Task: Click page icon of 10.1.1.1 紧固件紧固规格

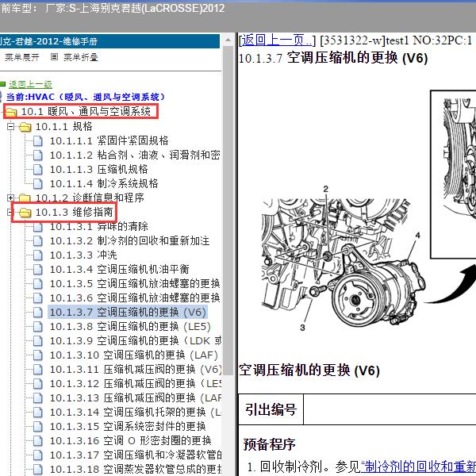Action: point(37,141)
